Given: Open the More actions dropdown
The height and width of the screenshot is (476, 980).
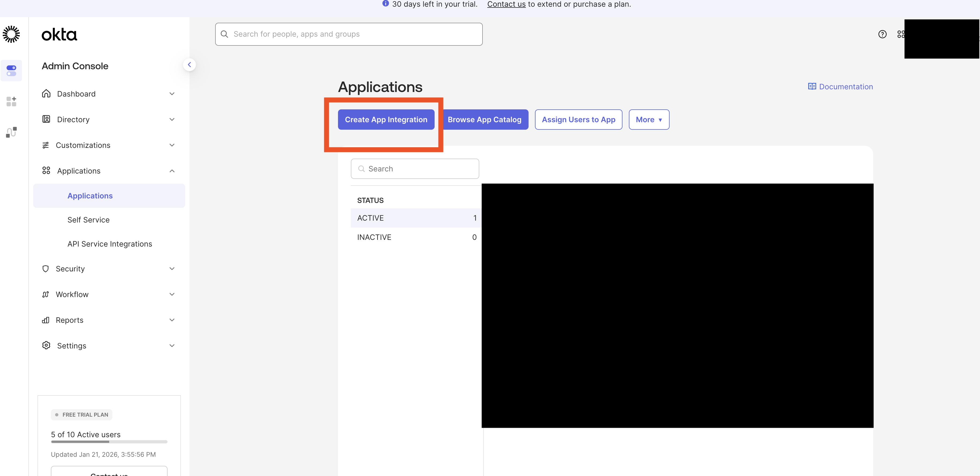Looking at the screenshot, I should point(649,119).
